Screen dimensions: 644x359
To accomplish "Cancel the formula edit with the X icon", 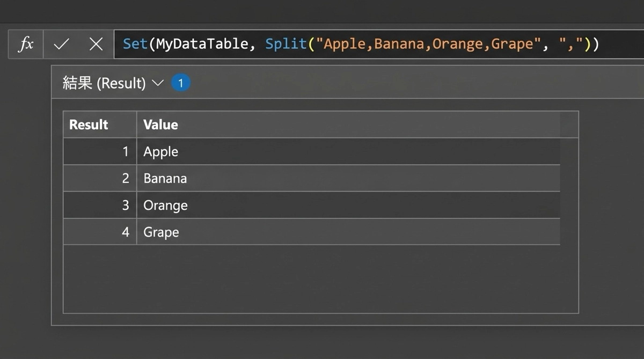I will point(96,44).
